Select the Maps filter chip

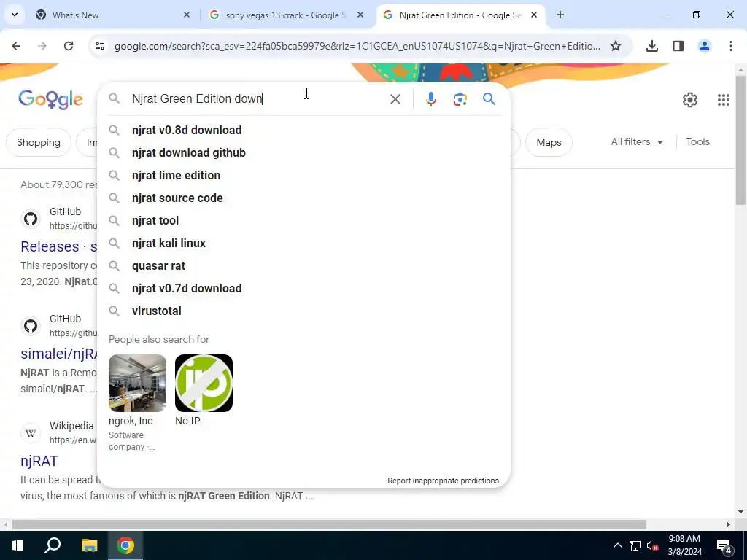549,142
